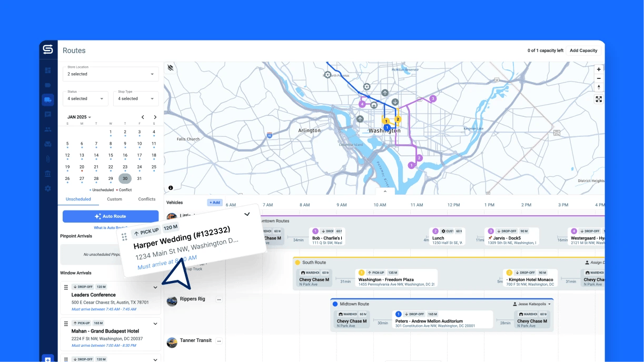Open the dashboard icon in the sidebar
Viewport: 644px width, 362px height.
(48, 70)
